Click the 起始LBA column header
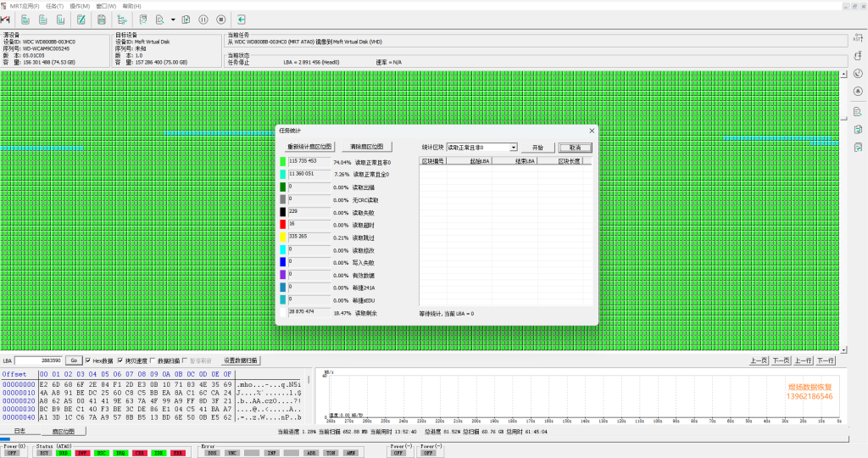Viewport: 868px width, 458px height. 470,161
